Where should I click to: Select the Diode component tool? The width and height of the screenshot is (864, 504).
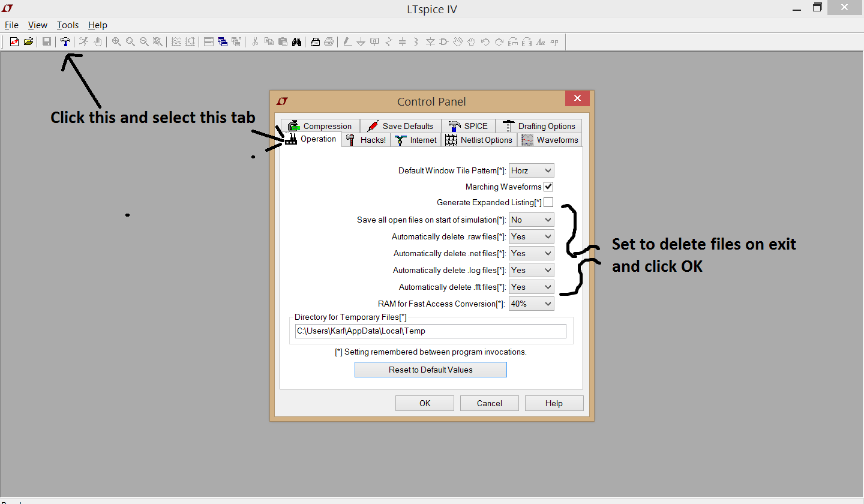point(430,41)
